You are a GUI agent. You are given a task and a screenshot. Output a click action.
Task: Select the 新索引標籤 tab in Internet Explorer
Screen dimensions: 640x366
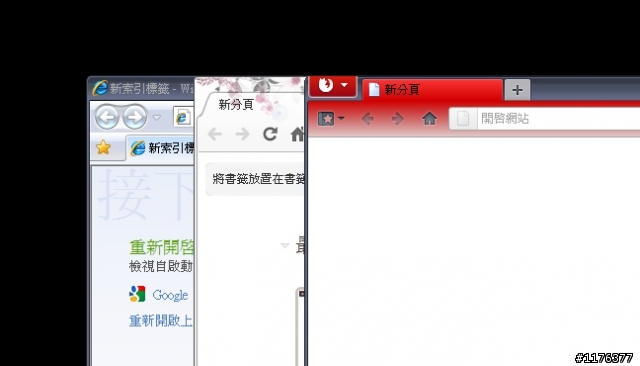point(161,148)
